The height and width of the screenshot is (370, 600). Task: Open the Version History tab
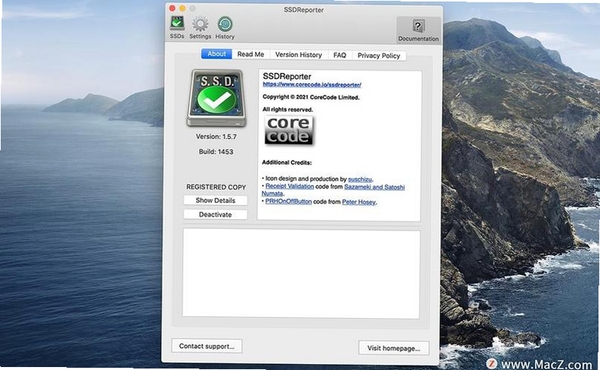(298, 55)
